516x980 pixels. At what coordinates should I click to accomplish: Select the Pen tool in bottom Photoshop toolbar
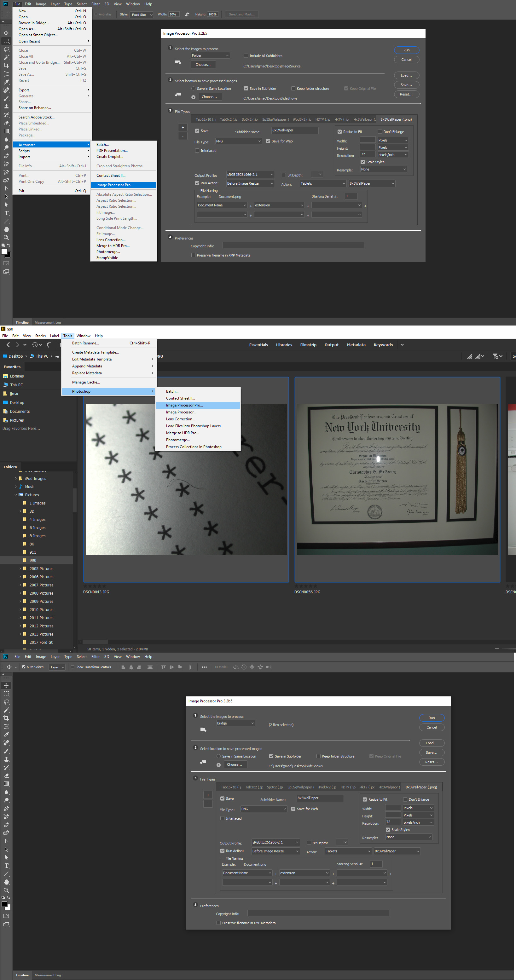click(x=6, y=809)
